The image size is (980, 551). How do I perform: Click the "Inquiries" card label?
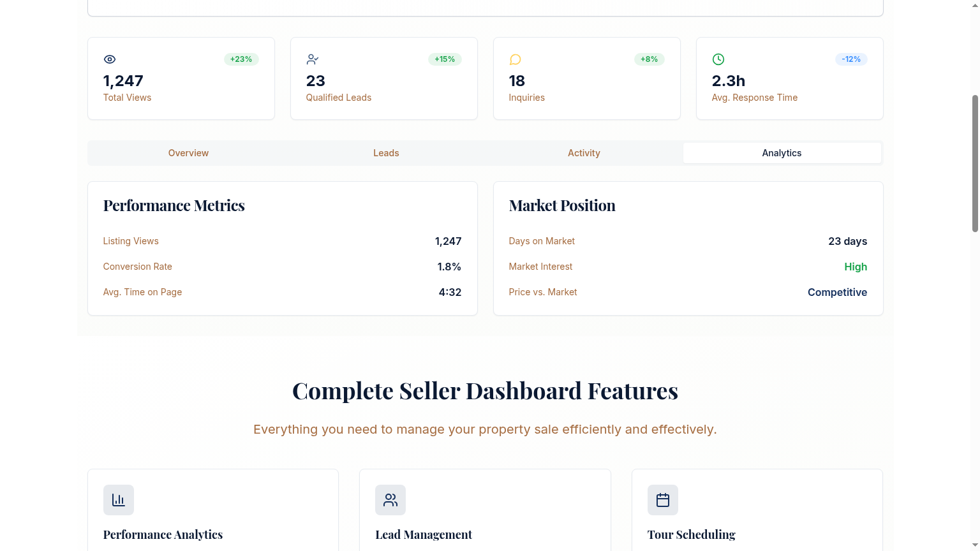[527, 98]
